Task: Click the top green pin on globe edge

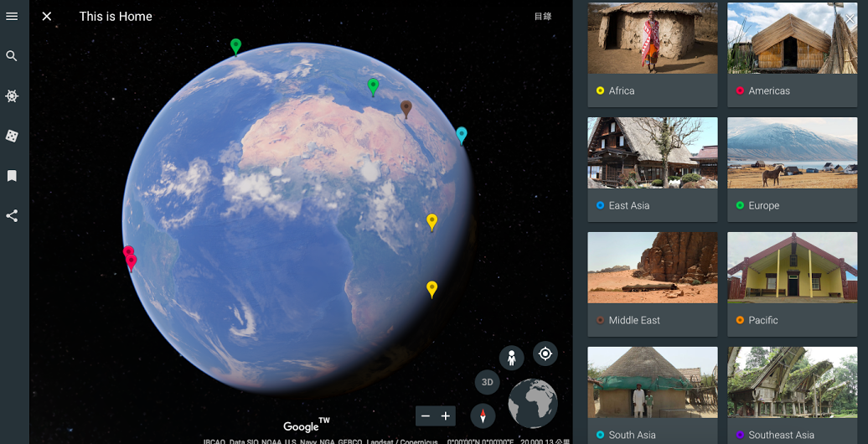Action: pos(235,47)
